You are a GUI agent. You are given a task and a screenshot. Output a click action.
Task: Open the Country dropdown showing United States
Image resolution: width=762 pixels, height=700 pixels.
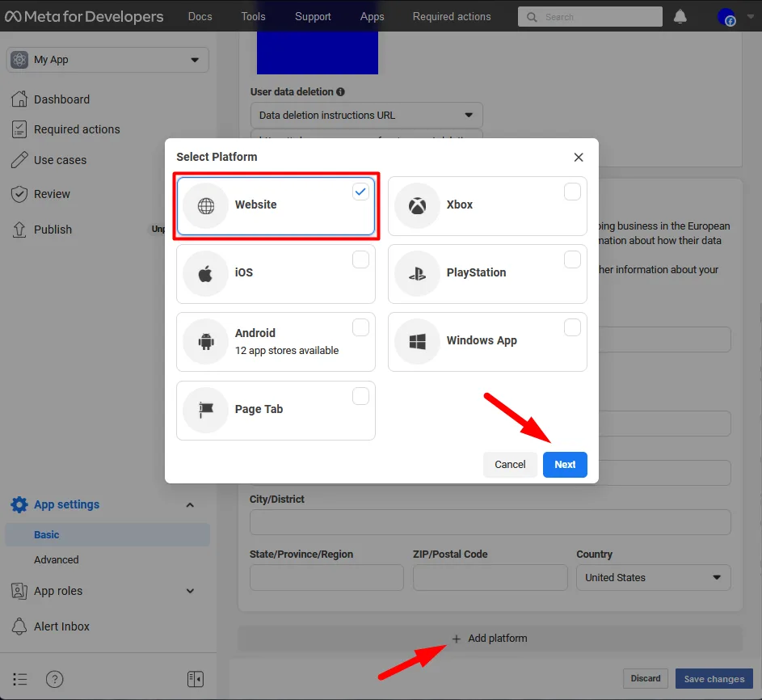(x=653, y=577)
